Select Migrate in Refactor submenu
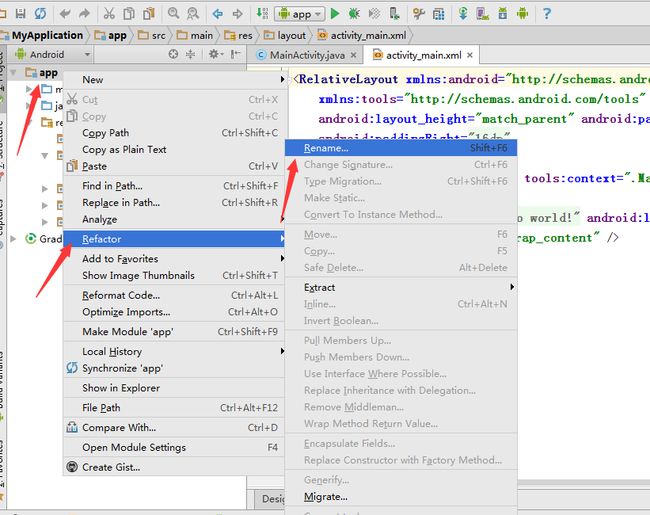The width and height of the screenshot is (650, 515). pyautogui.click(x=401, y=497)
